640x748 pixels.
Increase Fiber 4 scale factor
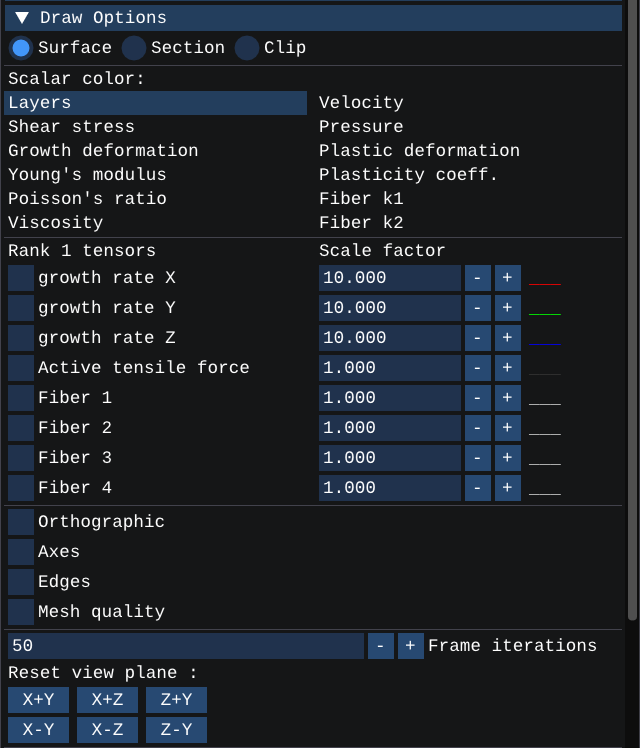pyautogui.click(x=508, y=488)
